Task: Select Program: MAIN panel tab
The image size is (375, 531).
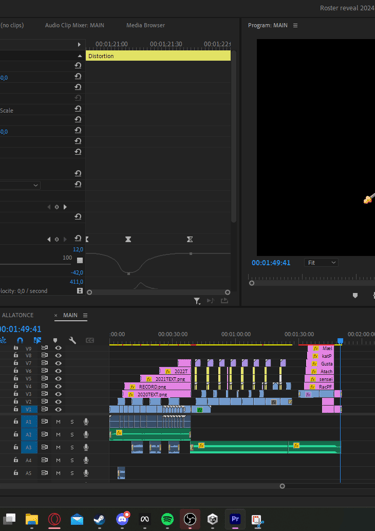Action: (x=268, y=25)
